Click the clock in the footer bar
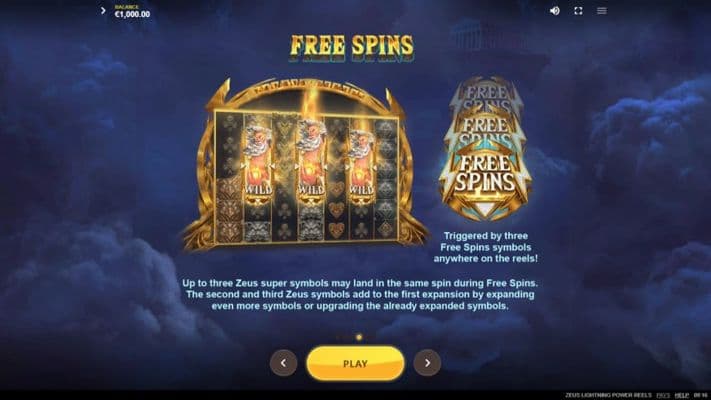 tap(701, 395)
